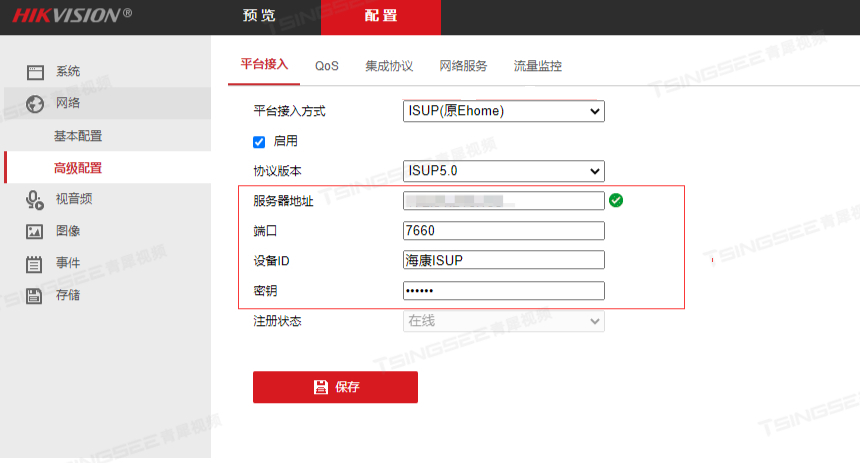860x463 pixels.
Task: Toggle the 启用 checkbox
Action: tap(259, 142)
